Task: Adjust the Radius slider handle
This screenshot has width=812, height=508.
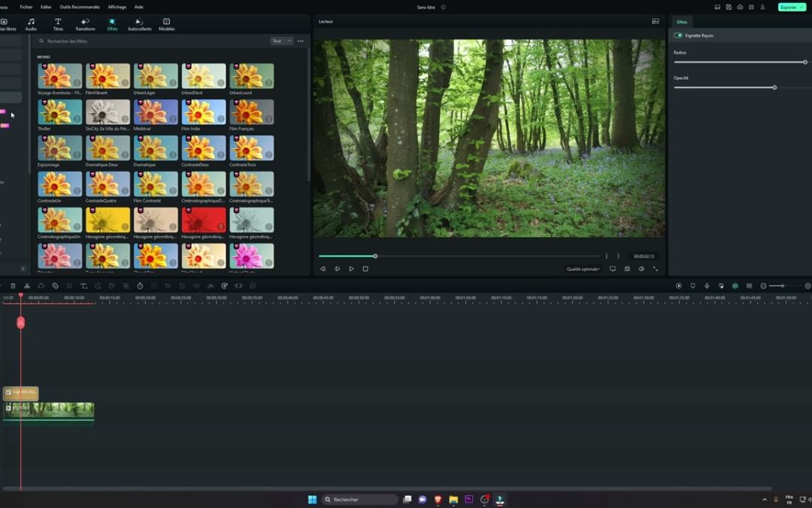Action: tap(804, 62)
